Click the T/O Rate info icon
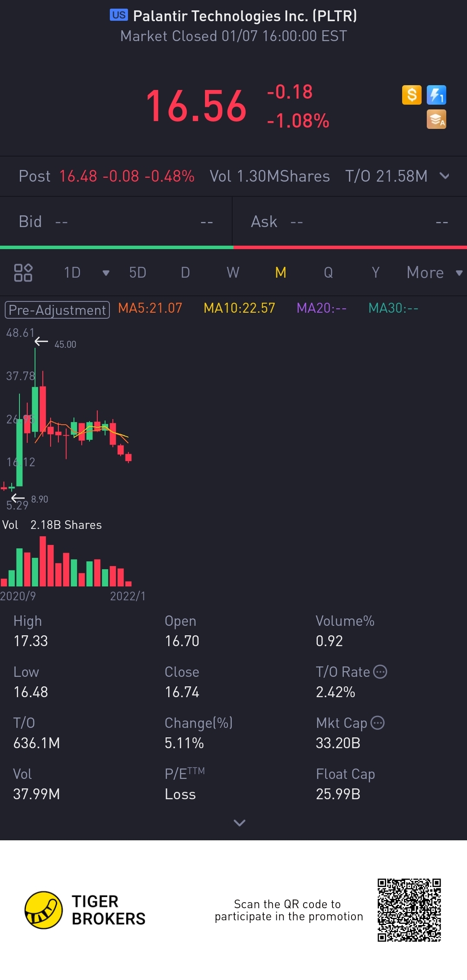 coord(380,672)
